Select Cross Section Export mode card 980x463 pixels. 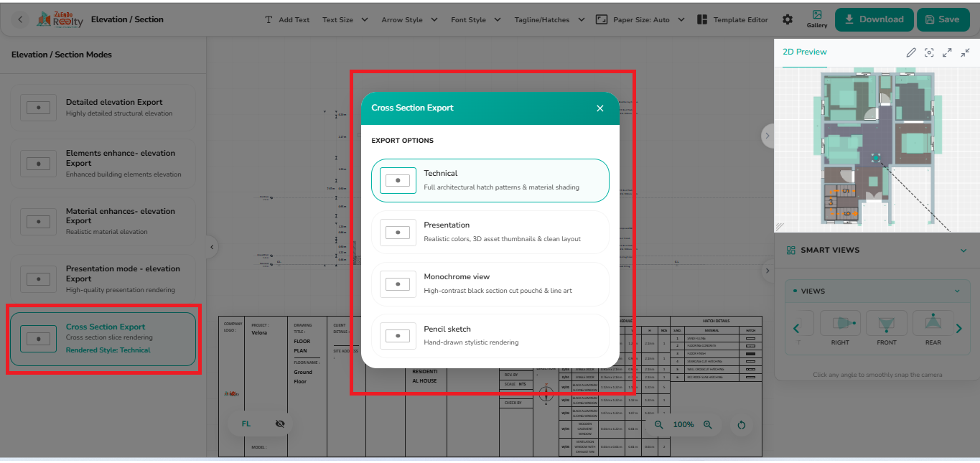103,339
